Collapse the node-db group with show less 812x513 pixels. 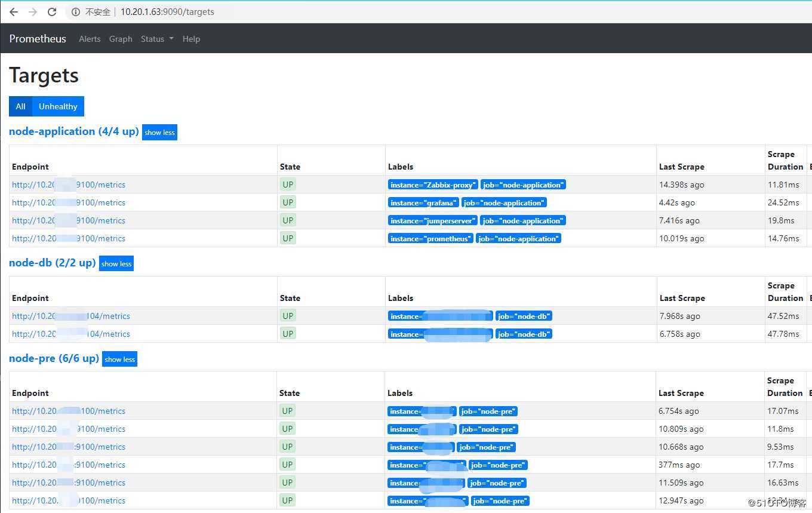pos(116,264)
